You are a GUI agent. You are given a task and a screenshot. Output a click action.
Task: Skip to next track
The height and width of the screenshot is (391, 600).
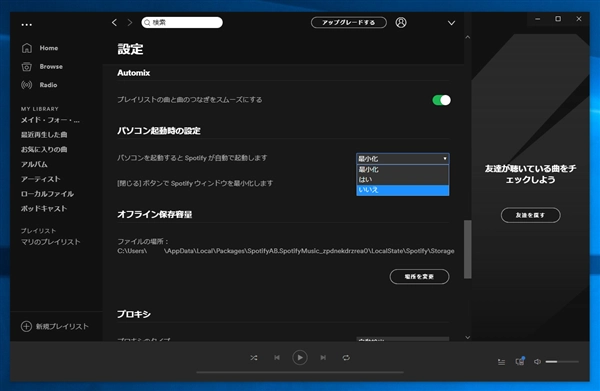pyautogui.click(x=323, y=358)
